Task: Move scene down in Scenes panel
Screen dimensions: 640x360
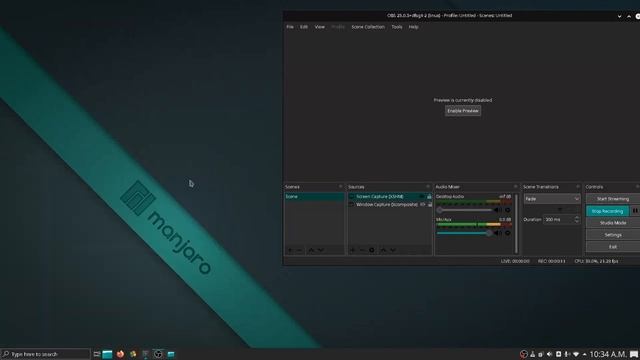Action: pos(321,250)
